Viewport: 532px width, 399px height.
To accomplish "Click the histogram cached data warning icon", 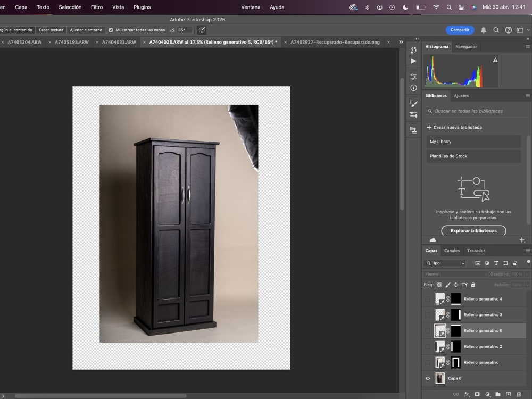I will click(x=495, y=60).
